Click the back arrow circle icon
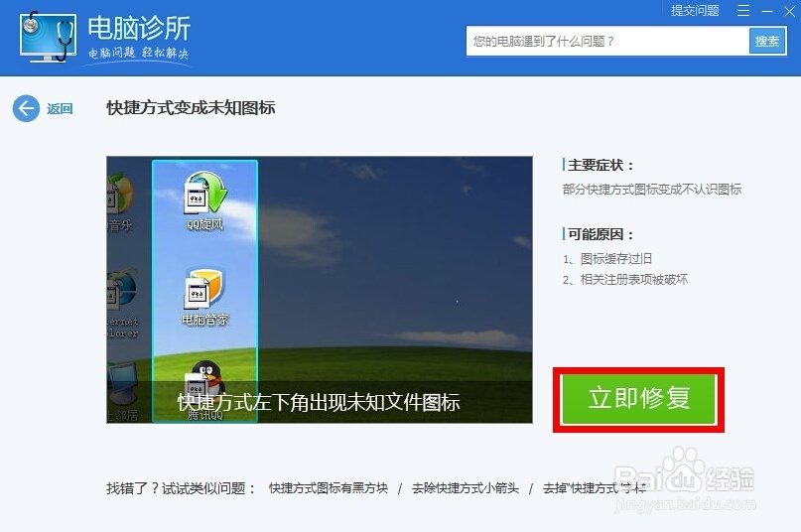The width and height of the screenshot is (801, 532). (26, 108)
